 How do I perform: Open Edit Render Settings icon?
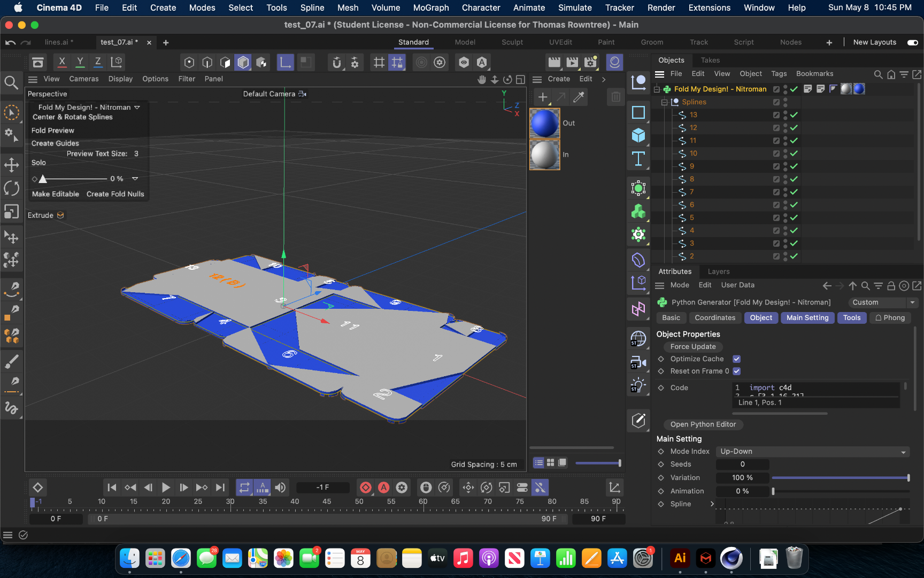pyautogui.click(x=591, y=63)
